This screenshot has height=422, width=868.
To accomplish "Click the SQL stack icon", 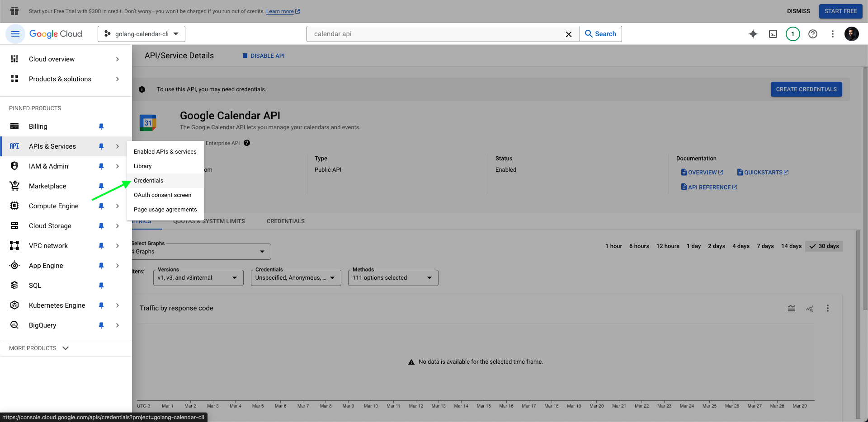I will pyautogui.click(x=14, y=286).
